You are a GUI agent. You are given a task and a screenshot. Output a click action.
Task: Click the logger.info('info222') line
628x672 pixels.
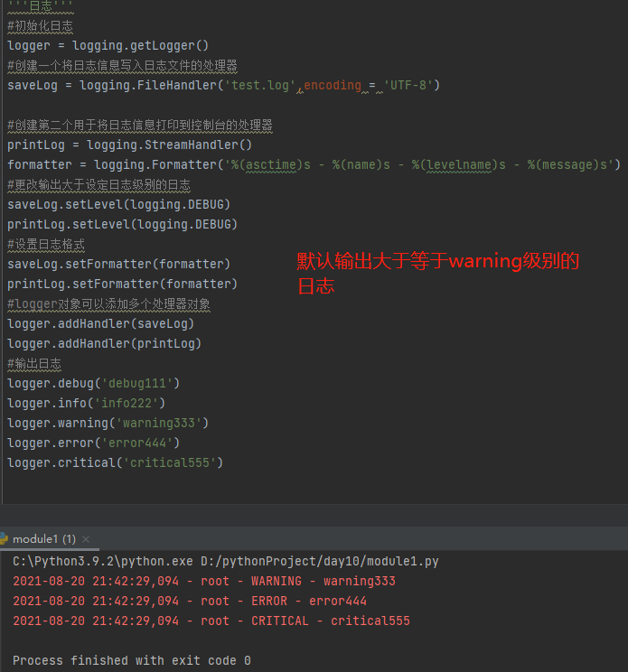click(86, 403)
